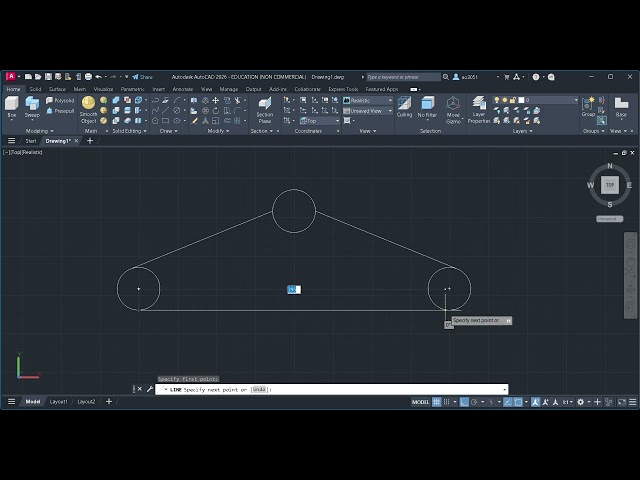The height and width of the screenshot is (480, 640).
Task: Open the layer 0 dropdown list
Action: (576, 100)
